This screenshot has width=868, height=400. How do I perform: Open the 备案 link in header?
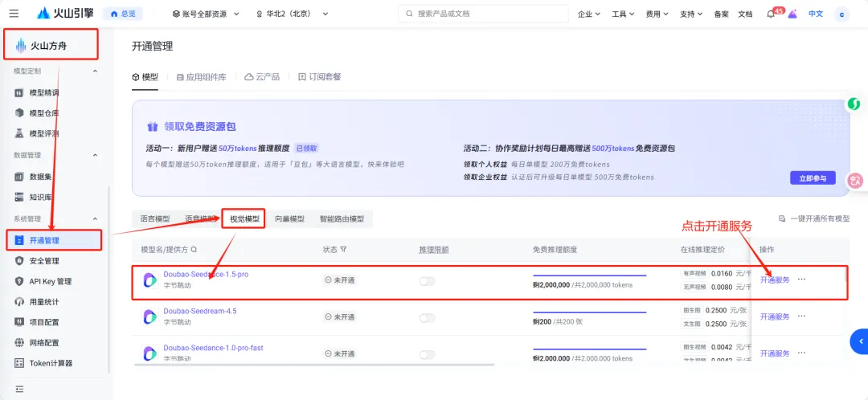tap(721, 14)
